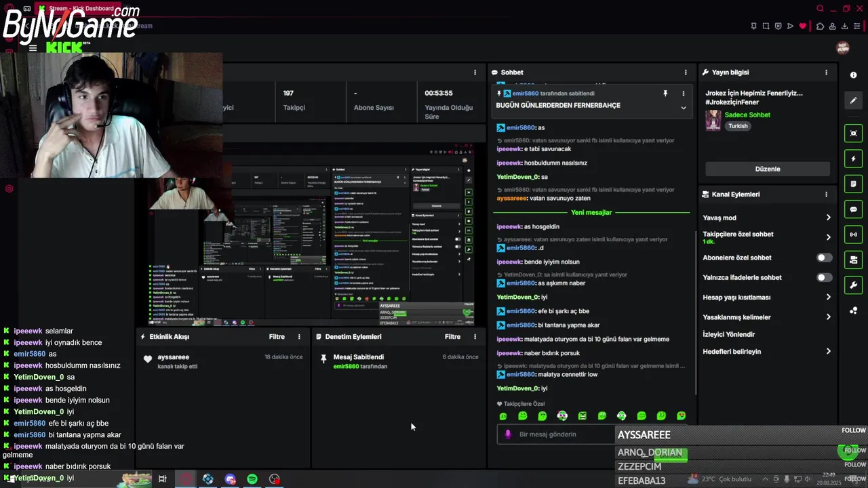Toggle Abonelere özel sohbet switch
This screenshot has height=488, width=868.
click(824, 258)
